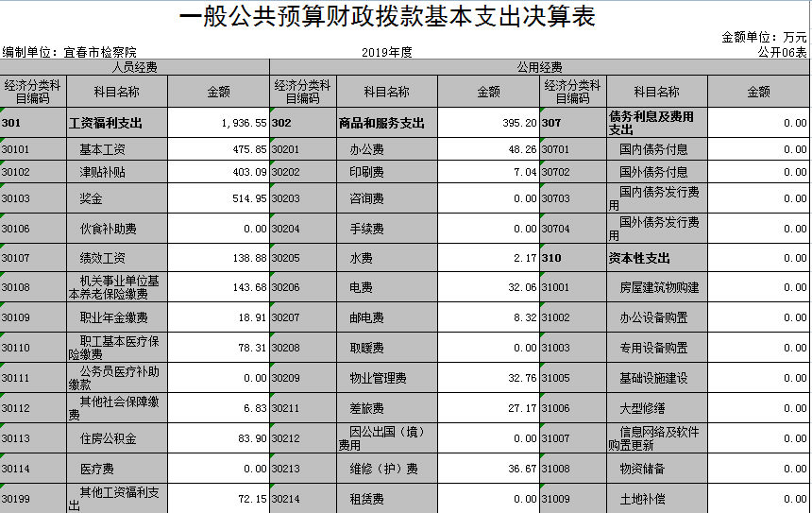The image size is (812, 513).
Task: Select amount 7.04
Action: point(488,172)
